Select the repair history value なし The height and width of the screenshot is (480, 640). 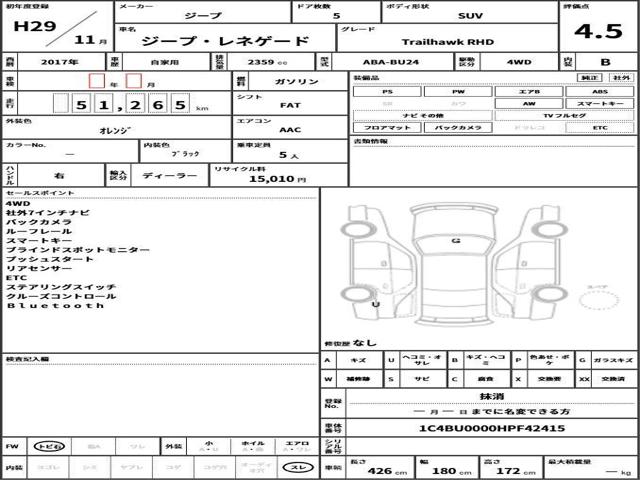point(364,343)
